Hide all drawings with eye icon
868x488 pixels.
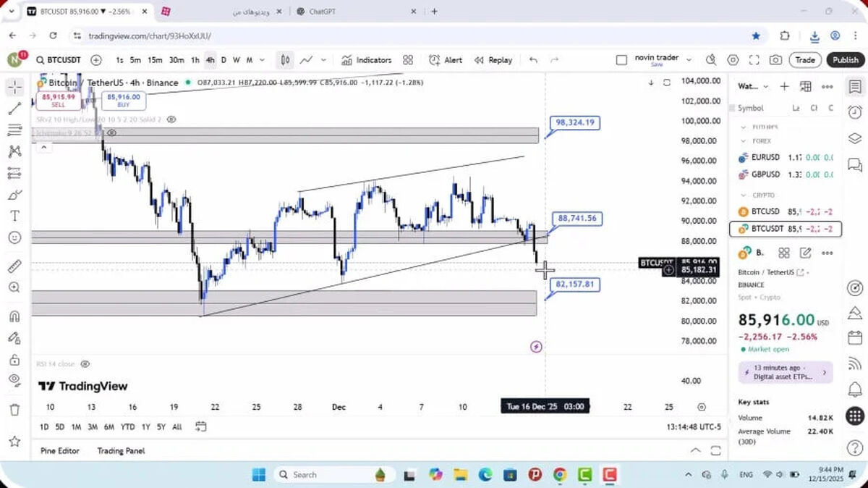(14, 380)
